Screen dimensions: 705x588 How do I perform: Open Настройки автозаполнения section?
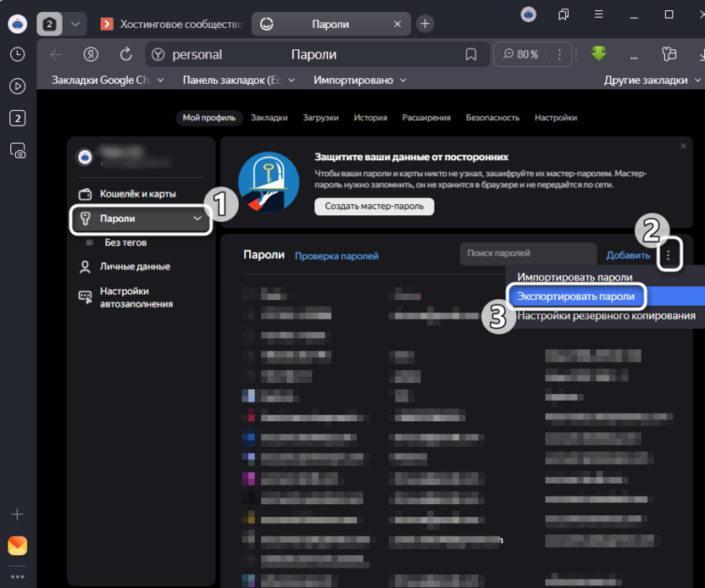point(125,297)
